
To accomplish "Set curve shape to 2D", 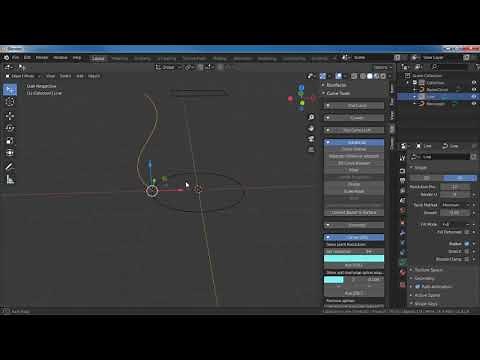I will click(426, 178).
